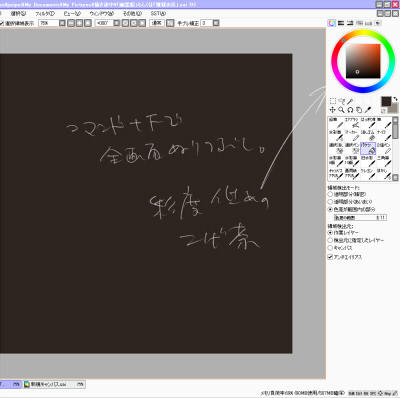
Task: Toggle the color wheel panel icon
Action: click(x=332, y=23)
